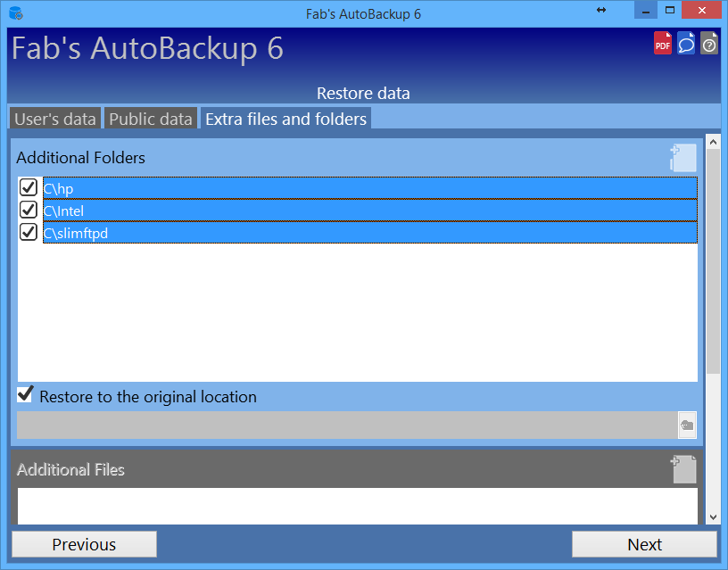Screen dimensions: 728x570
Task: Maximize the Fab's AutoBackup window
Action: pos(669,10)
